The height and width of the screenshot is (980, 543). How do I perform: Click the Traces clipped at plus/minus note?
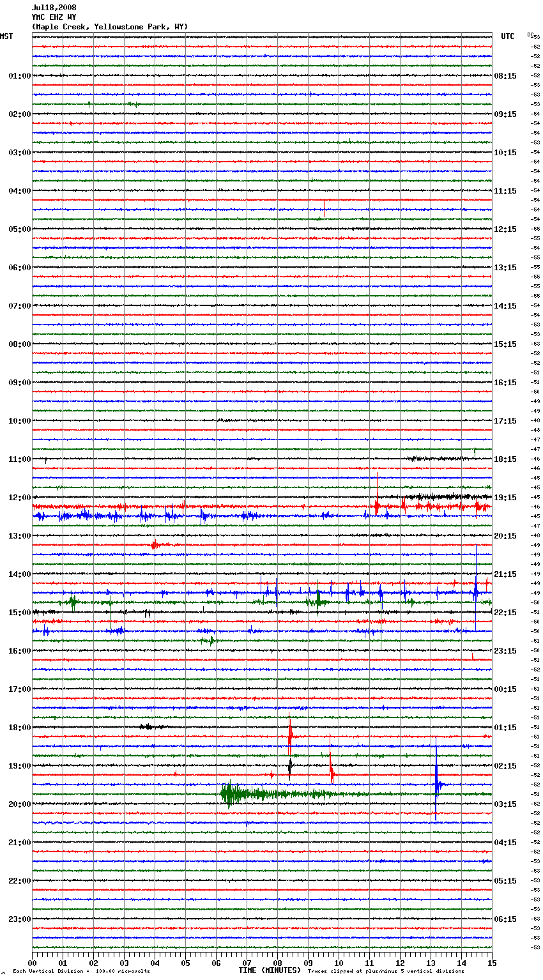(386, 972)
